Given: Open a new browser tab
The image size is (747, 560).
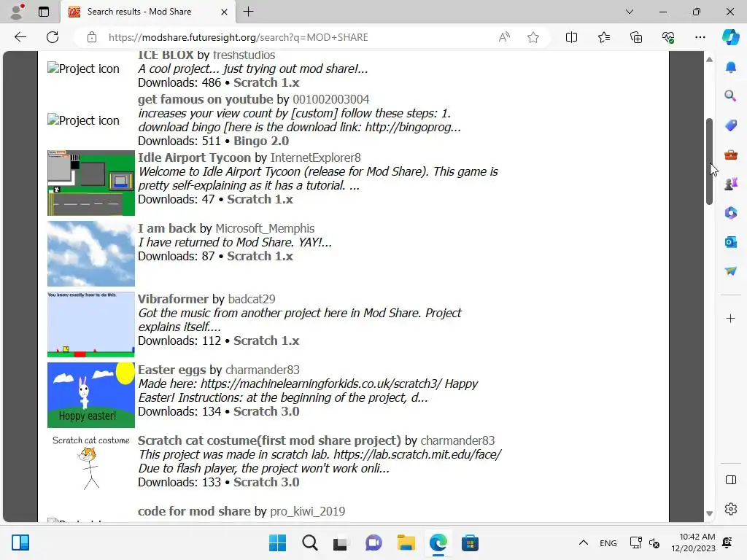Looking at the screenshot, I should [248, 12].
